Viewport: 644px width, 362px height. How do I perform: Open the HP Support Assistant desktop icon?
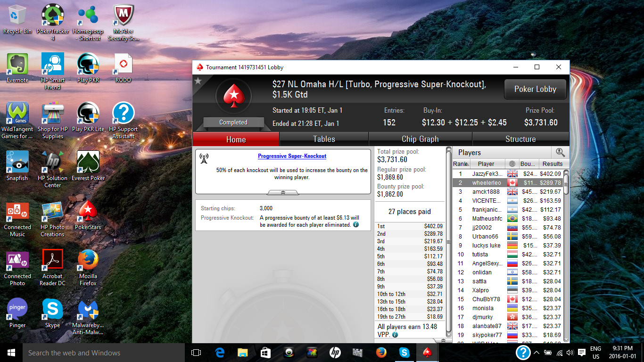124,121
